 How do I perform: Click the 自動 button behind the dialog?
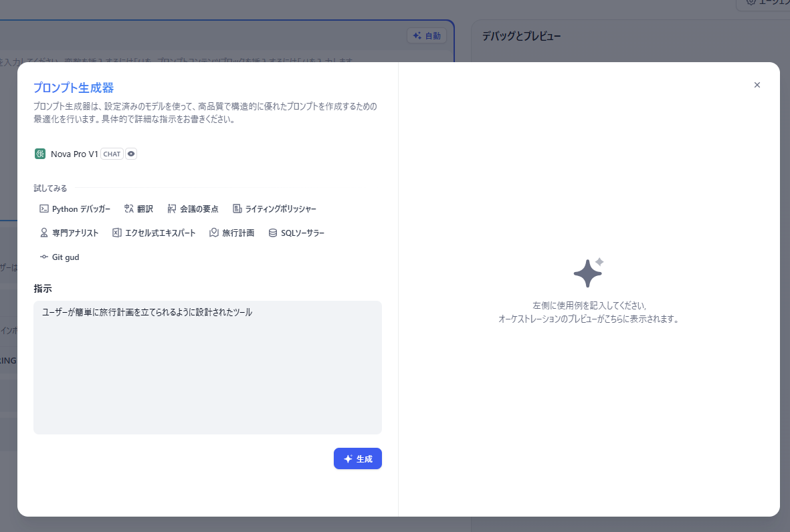pyautogui.click(x=427, y=35)
